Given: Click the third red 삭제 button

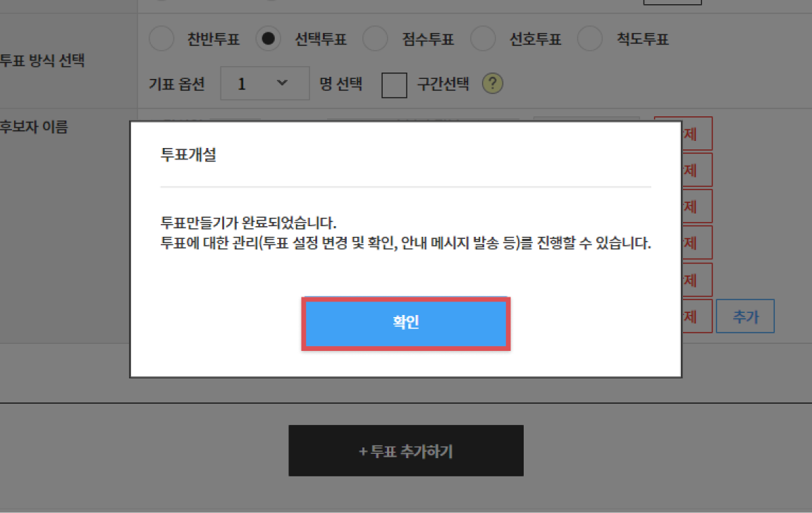Looking at the screenshot, I should point(696,206).
